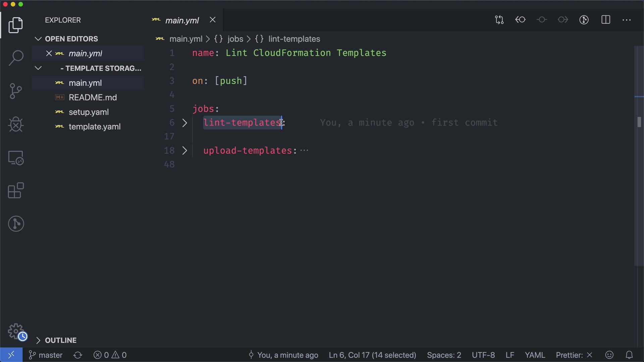
Task: Split the editor to the right
Action: click(x=606, y=20)
